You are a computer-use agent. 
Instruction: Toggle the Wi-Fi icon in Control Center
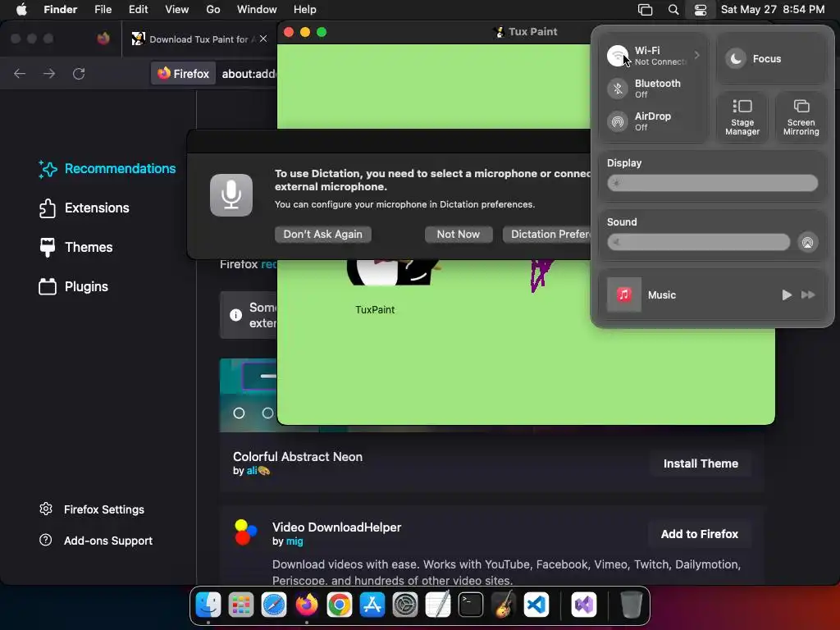click(x=618, y=55)
